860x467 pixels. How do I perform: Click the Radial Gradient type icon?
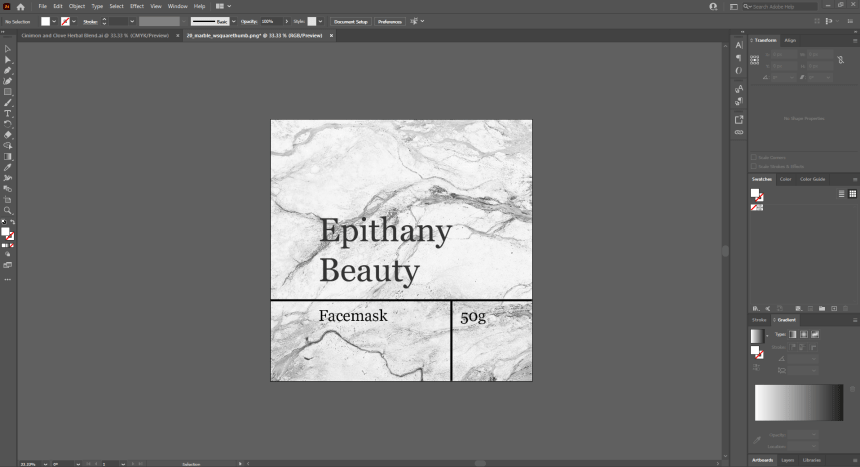tap(803, 334)
